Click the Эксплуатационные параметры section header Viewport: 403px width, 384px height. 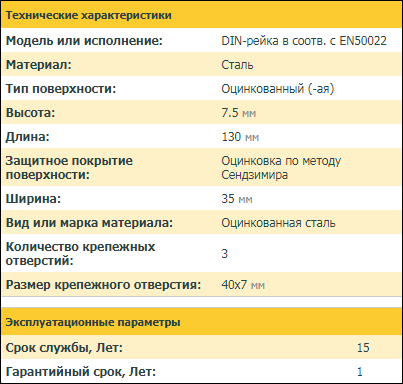tap(93, 322)
